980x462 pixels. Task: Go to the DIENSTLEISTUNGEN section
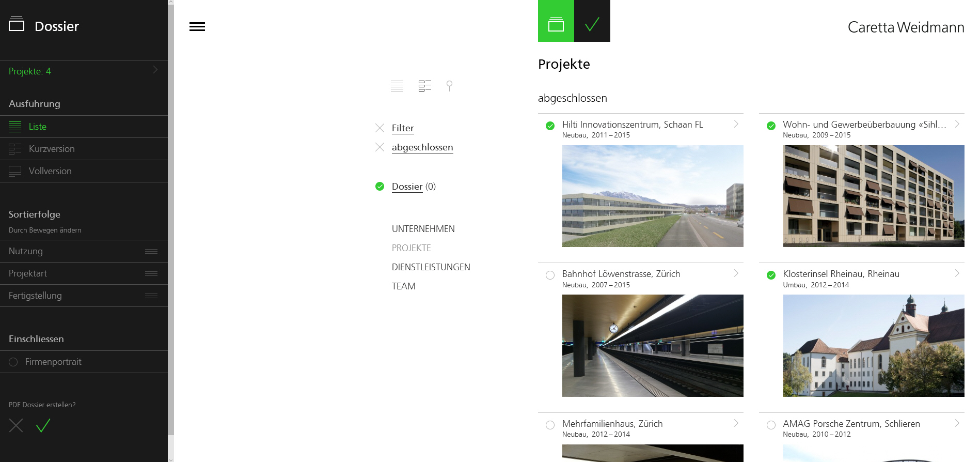coord(431,267)
